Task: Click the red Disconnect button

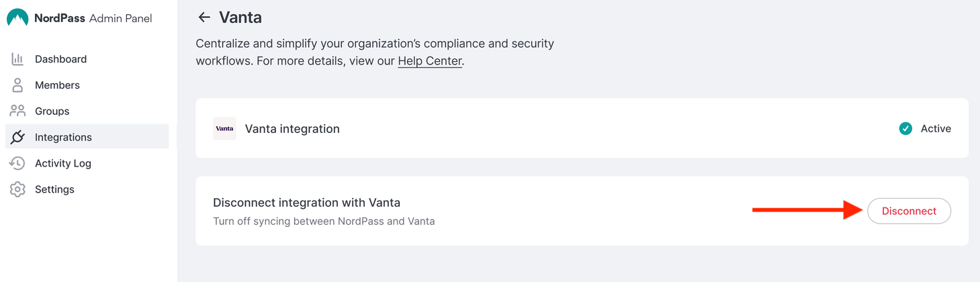Action: pyautogui.click(x=909, y=211)
